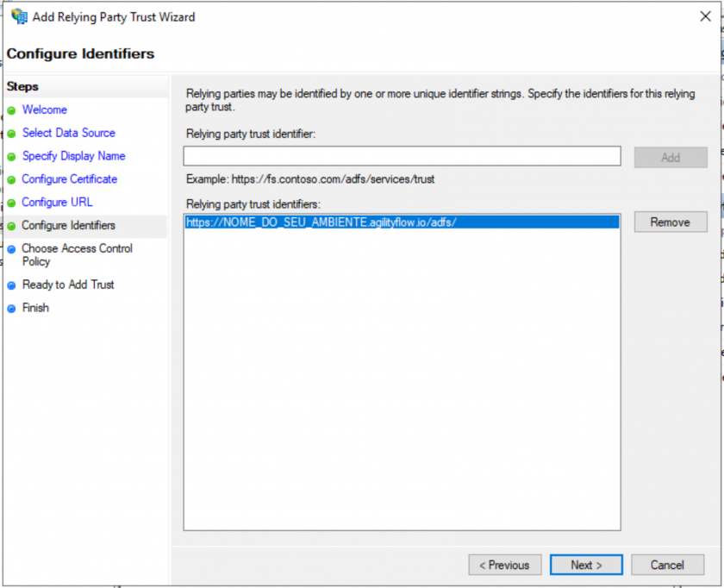Open Specify Display Name step

74,156
